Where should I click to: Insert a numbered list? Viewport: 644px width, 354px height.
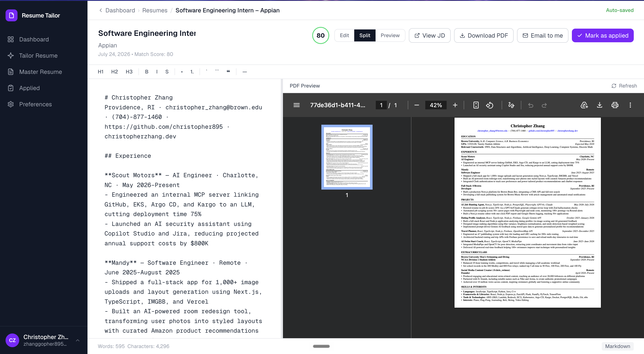pyautogui.click(x=192, y=72)
